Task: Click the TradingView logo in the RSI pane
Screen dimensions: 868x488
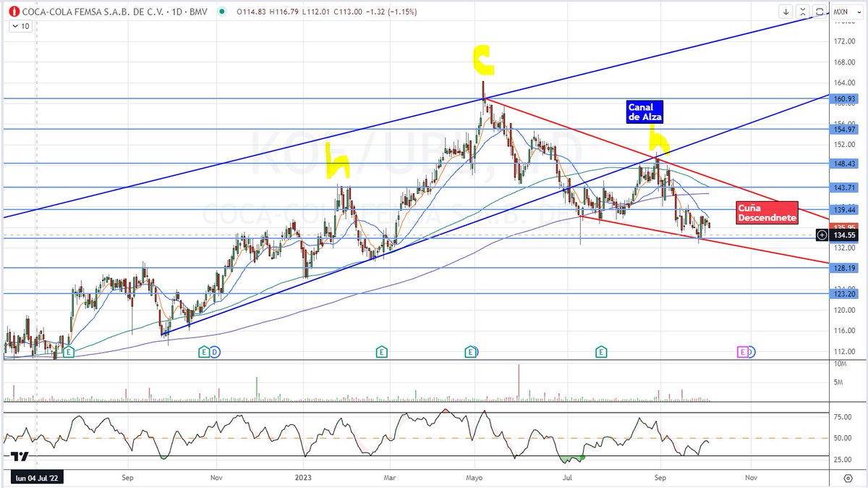Action: 20,457
